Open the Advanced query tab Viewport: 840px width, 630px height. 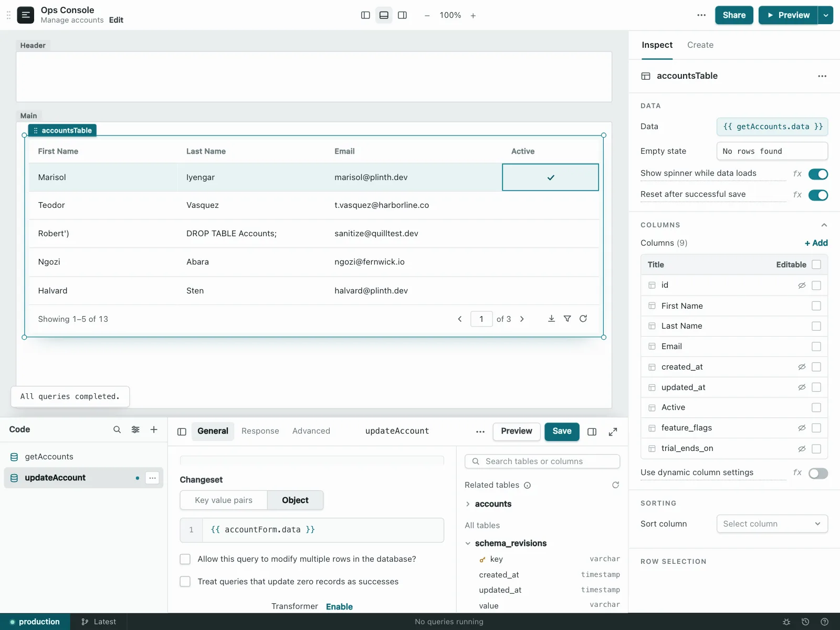[x=311, y=431]
